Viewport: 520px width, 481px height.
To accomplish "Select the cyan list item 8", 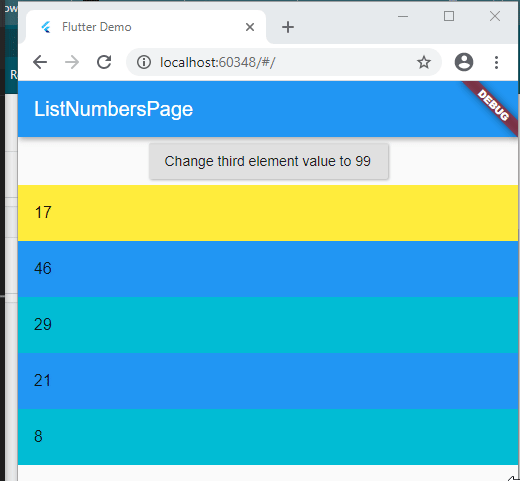I will point(268,437).
